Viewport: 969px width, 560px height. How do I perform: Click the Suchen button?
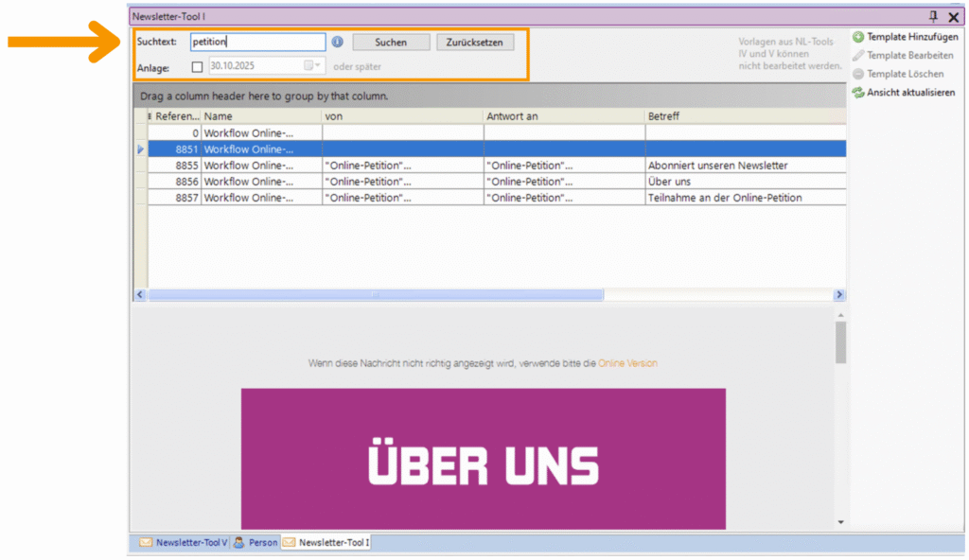tap(390, 41)
